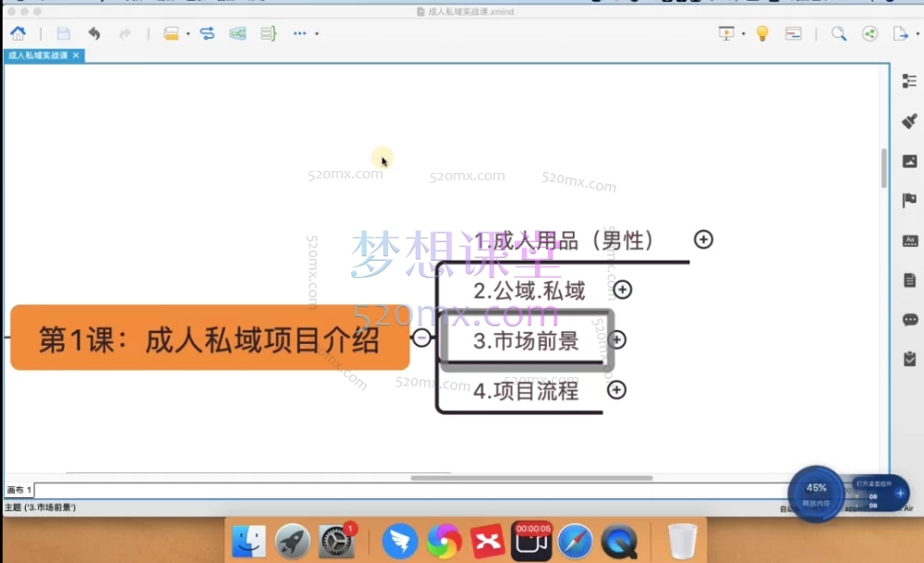Click the Save file icon
This screenshot has width=924, height=563.
[x=63, y=34]
